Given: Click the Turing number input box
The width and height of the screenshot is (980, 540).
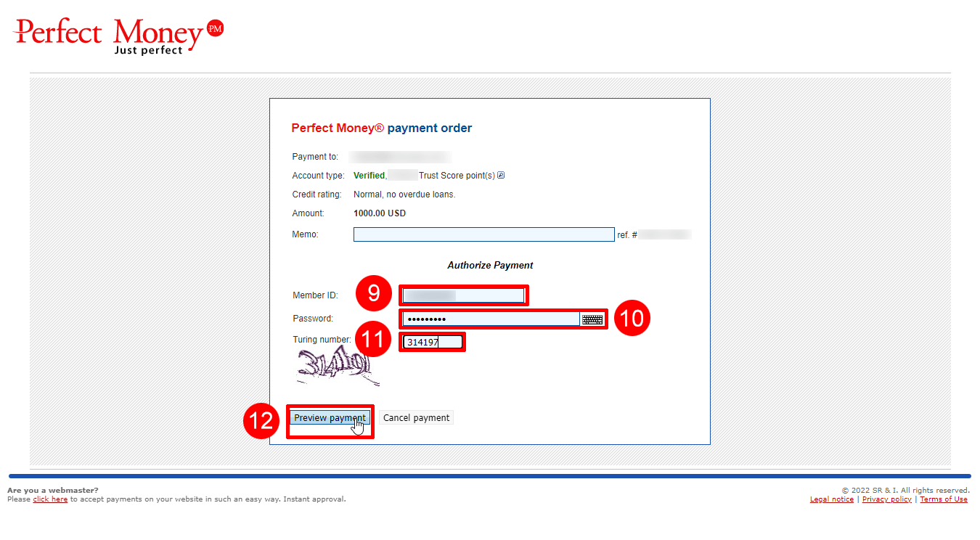Looking at the screenshot, I should coord(433,342).
